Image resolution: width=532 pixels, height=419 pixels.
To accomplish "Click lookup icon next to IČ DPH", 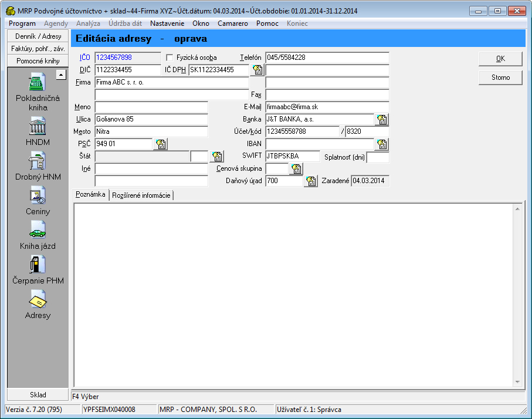I will tap(257, 70).
